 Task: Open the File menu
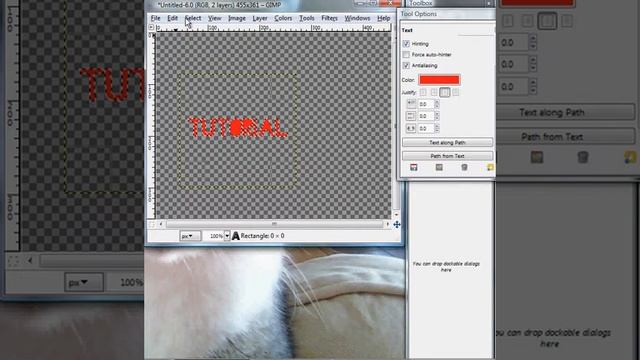point(156,18)
